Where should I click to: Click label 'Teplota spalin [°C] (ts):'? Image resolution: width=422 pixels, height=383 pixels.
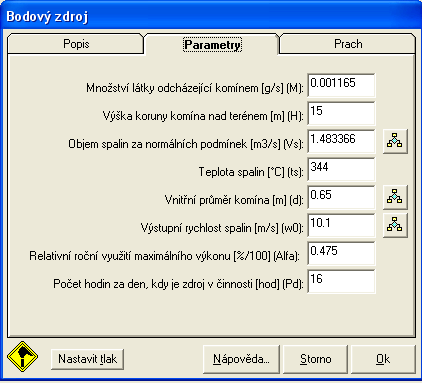pyautogui.click(x=251, y=172)
